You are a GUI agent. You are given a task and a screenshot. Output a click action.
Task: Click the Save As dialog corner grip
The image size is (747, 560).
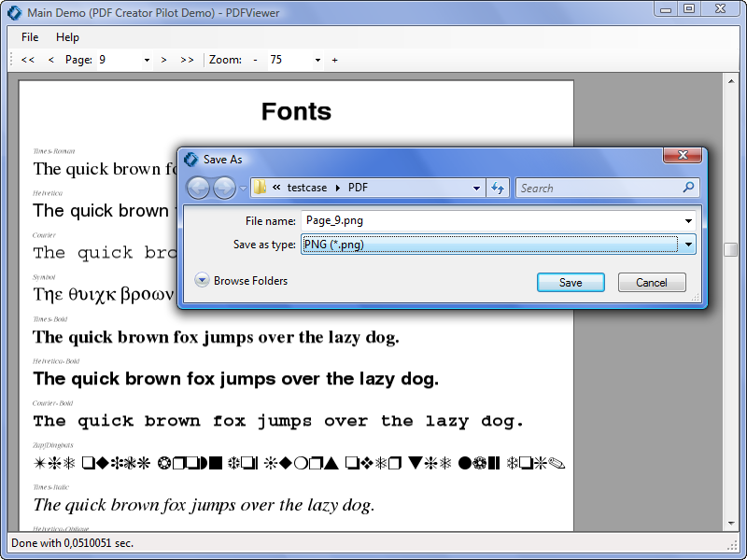tap(696, 297)
